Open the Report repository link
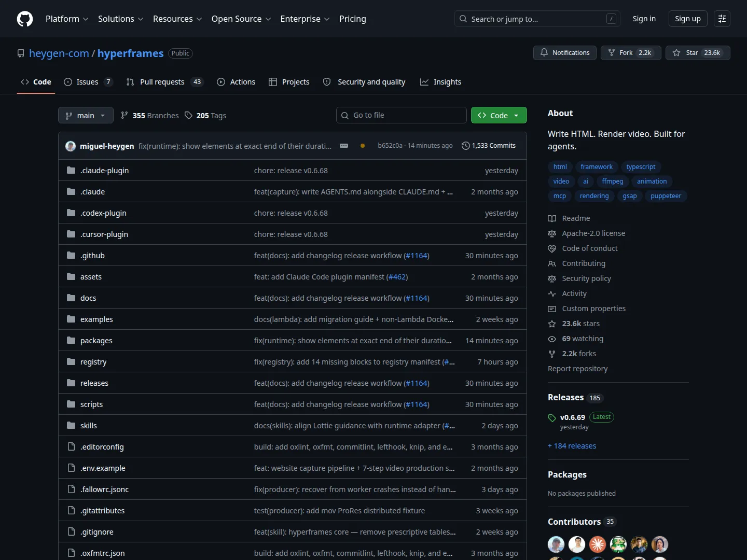Viewport: 747px width, 560px height. coord(578,369)
